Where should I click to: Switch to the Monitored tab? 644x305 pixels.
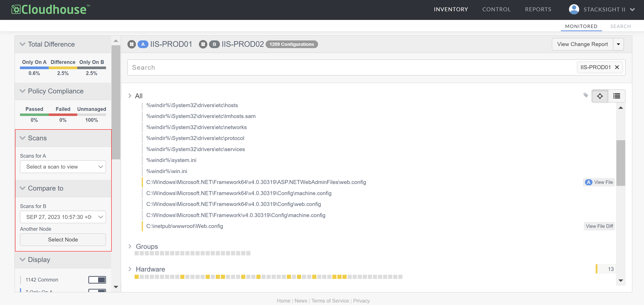(x=581, y=26)
